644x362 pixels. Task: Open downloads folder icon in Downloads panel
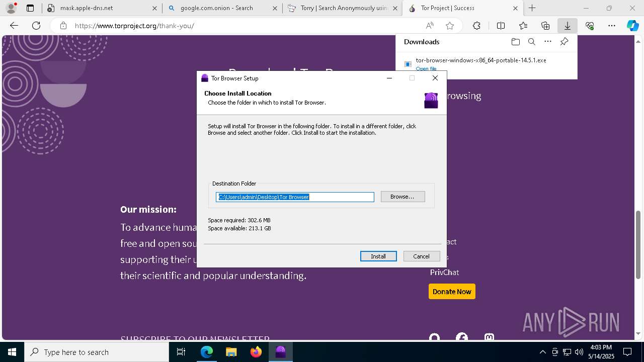pyautogui.click(x=515, y=42)
